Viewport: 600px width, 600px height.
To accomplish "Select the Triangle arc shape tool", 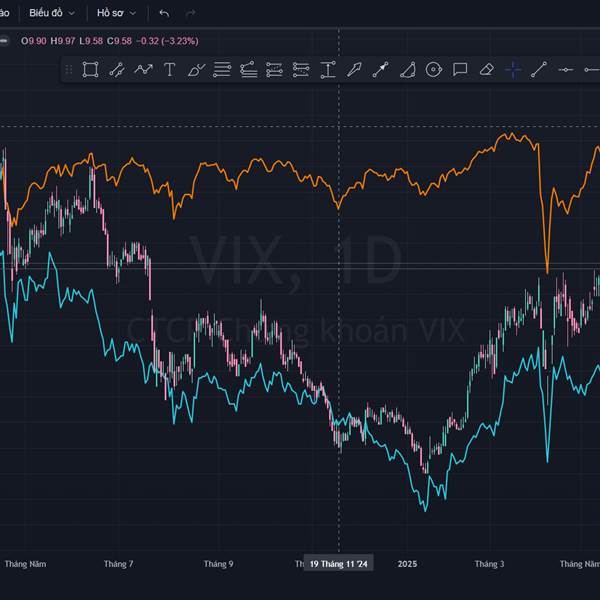I will [408, 70].
